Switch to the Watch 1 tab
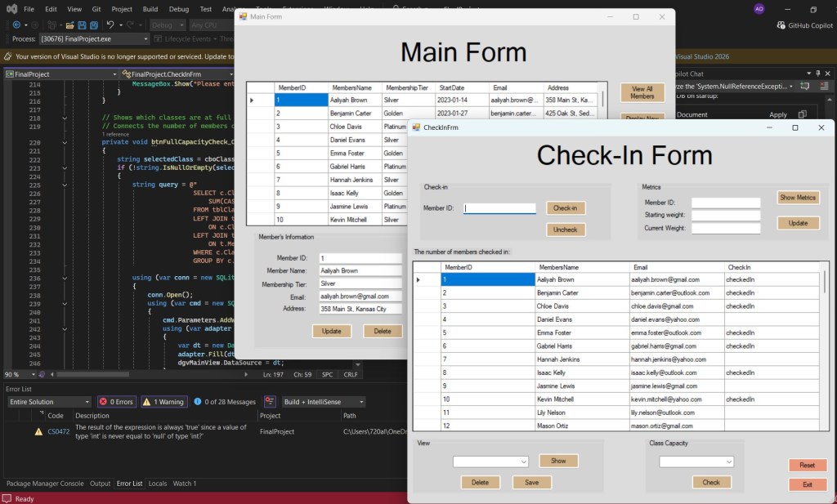Screen dimensions: 837x504 pyautogui.click(x=184, y=484)
